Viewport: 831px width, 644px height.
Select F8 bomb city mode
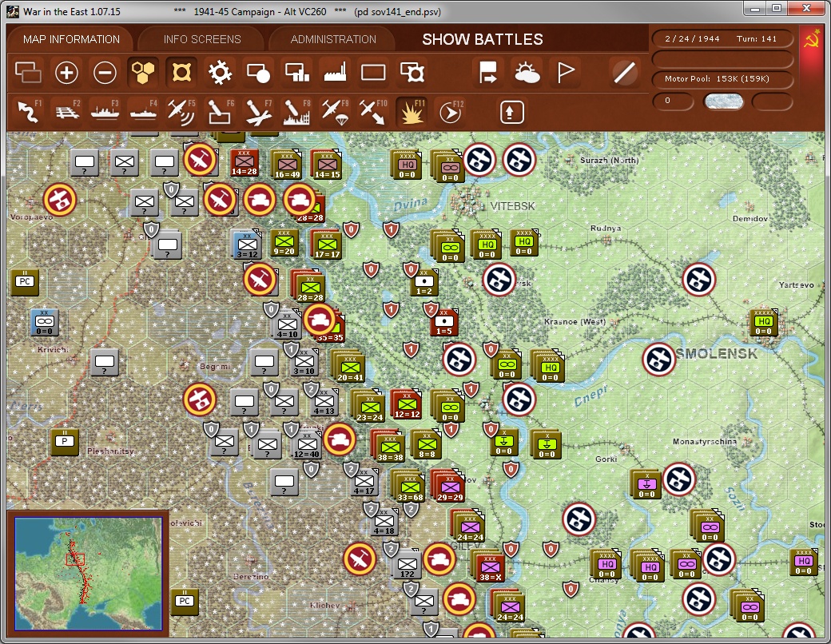pos(296,111)
